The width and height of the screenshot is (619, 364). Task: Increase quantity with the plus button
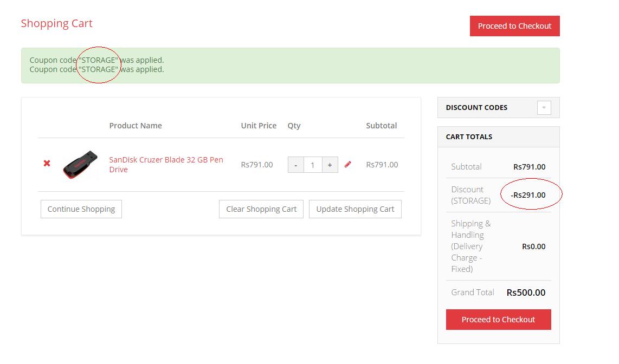330,165
